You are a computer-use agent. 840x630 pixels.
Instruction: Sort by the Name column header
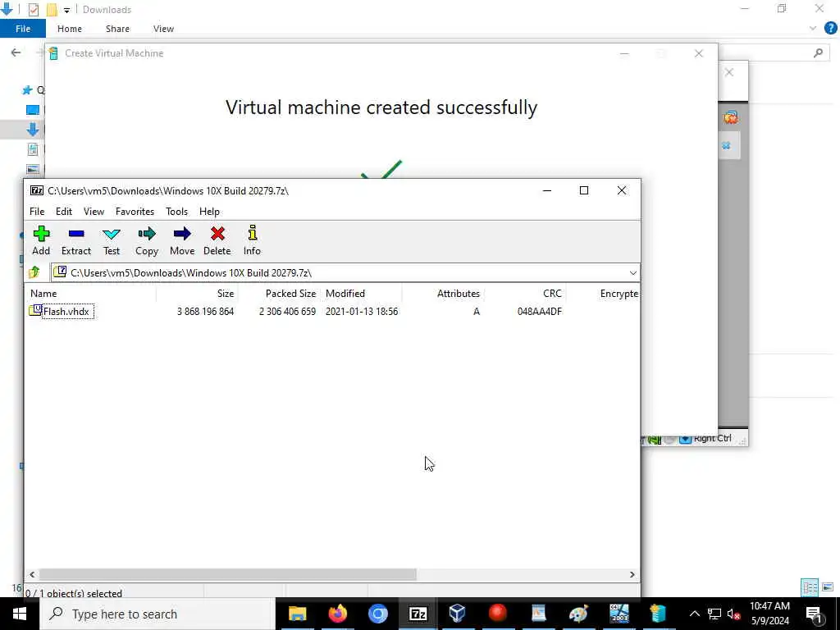91,294
